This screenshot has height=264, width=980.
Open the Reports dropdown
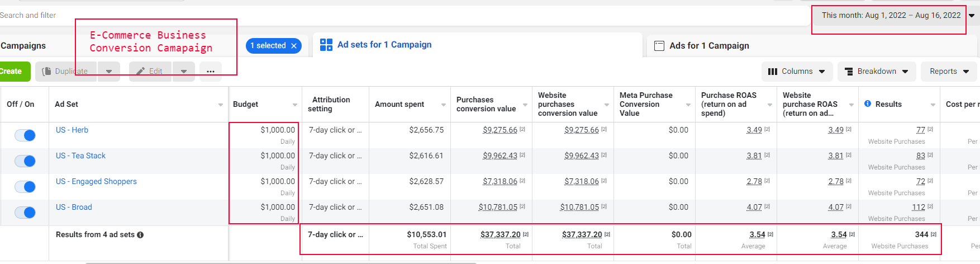point(949,72)
